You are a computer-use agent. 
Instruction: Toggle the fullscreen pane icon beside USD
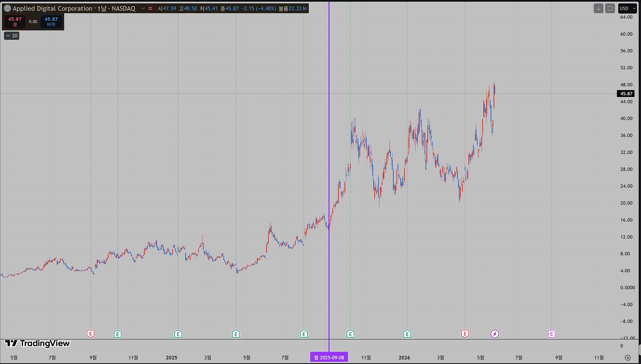610,8
